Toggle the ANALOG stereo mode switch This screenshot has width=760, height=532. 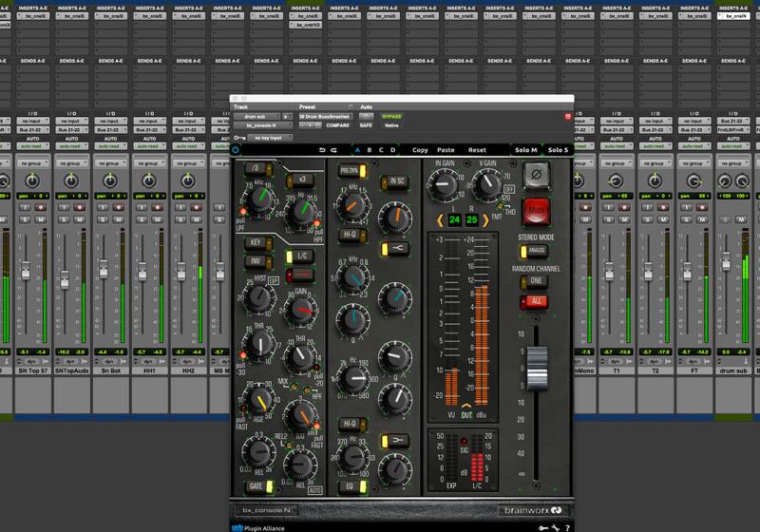[534, 251]
